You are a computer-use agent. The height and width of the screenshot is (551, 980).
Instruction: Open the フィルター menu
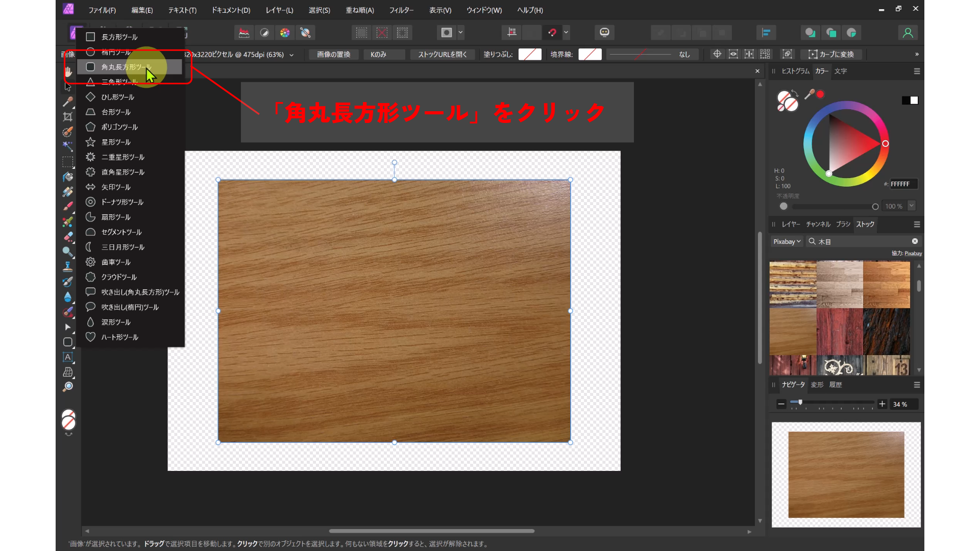(401, 10)
